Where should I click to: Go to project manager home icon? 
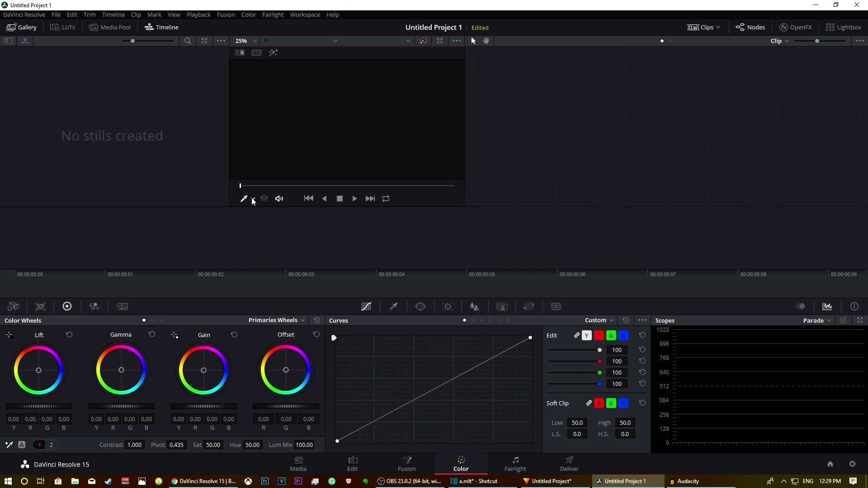[x=830, y=464]
